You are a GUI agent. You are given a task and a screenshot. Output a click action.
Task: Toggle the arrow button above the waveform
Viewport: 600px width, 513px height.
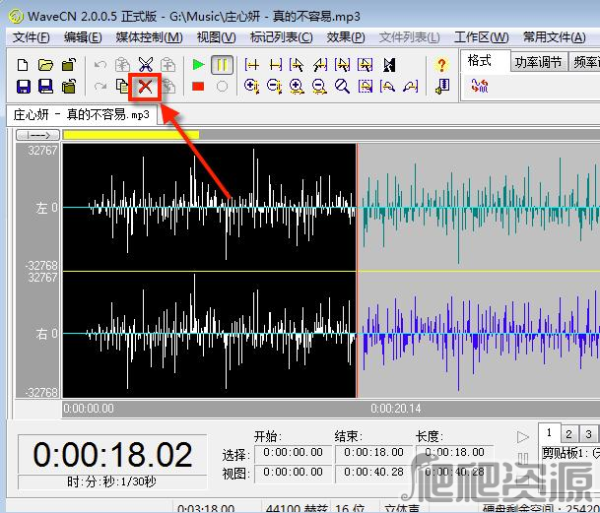click(39, 134)
